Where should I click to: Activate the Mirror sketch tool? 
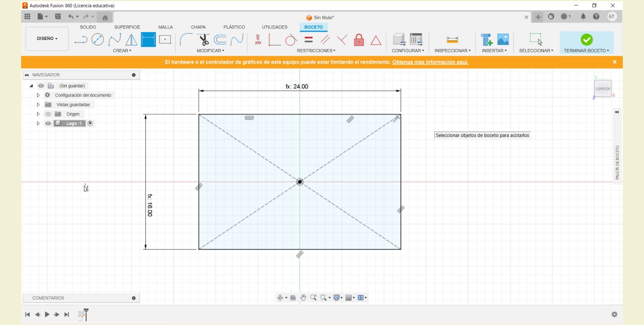[x=131, y=40]
